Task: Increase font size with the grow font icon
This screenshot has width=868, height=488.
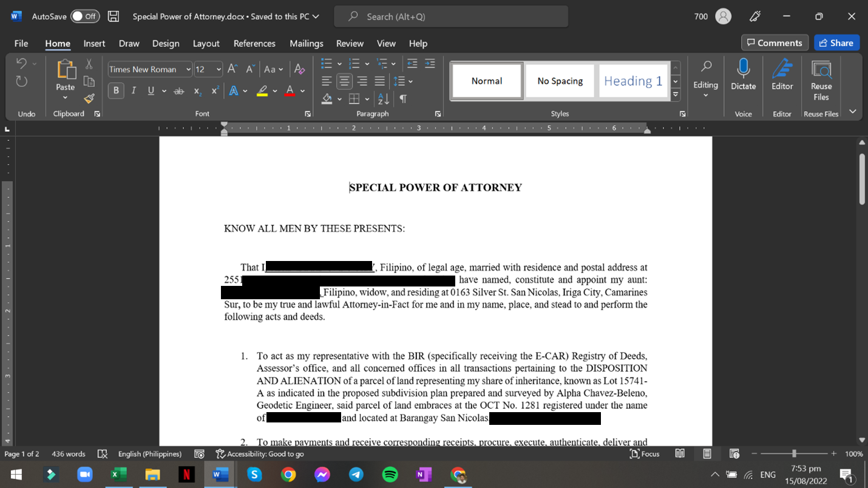Action: coord(232,69)
